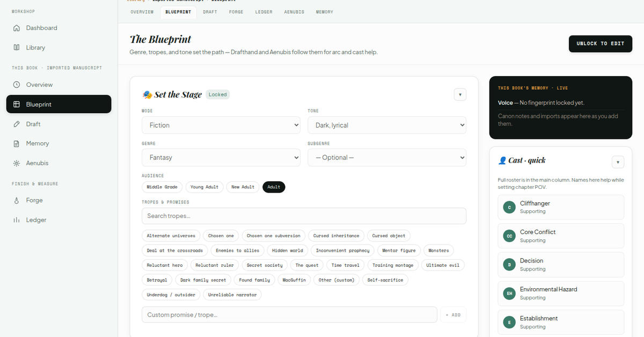644x337 pixels.
Task: Toggle the Self-sacrifice trope
Action: (385, 280)
